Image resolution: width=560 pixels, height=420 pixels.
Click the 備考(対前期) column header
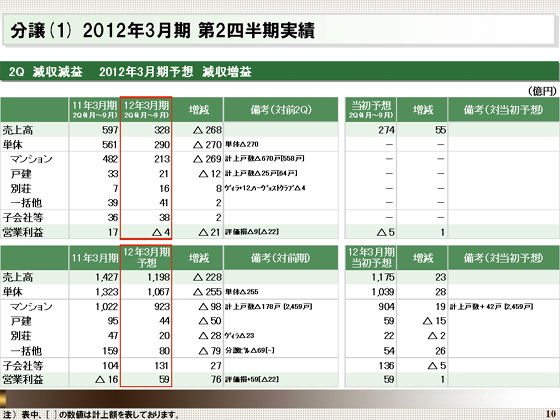281,258
